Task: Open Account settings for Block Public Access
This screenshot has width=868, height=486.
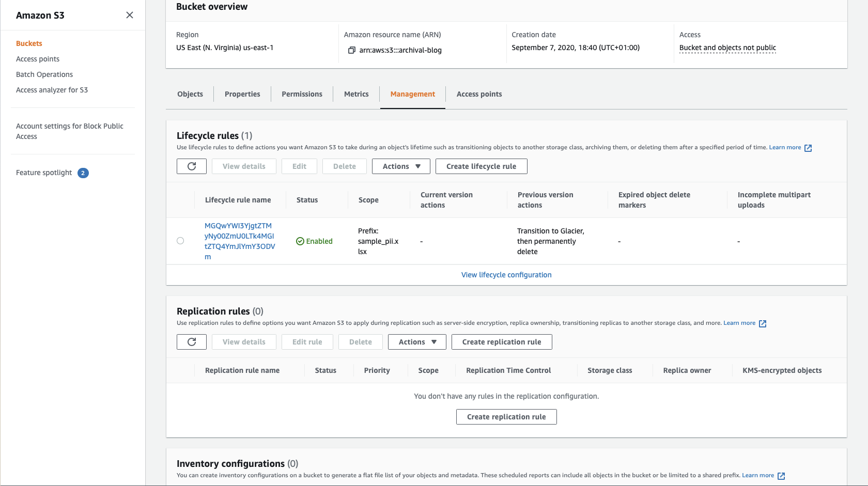Action: pos(70,131)
